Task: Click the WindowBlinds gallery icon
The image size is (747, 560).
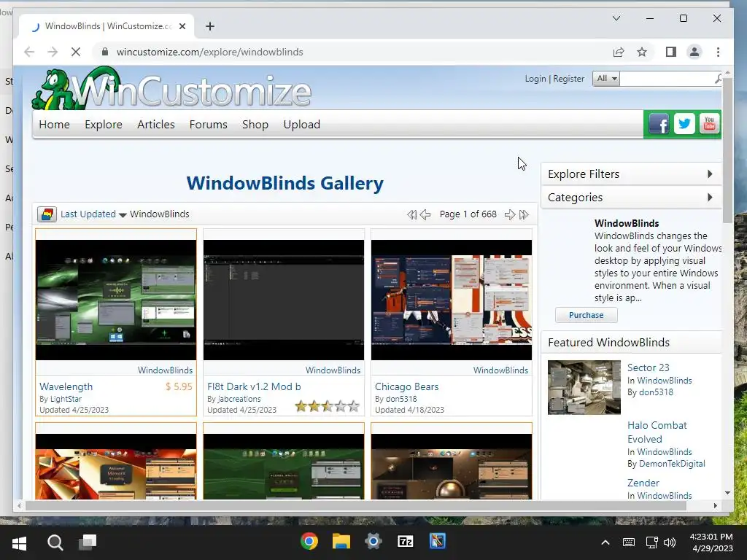Action: coord(47,214)
